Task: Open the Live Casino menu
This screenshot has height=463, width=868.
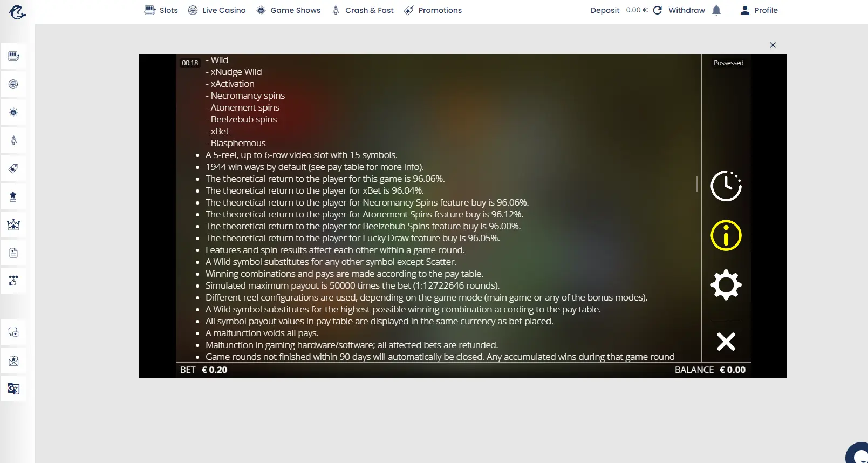Action: coord(217,10)
